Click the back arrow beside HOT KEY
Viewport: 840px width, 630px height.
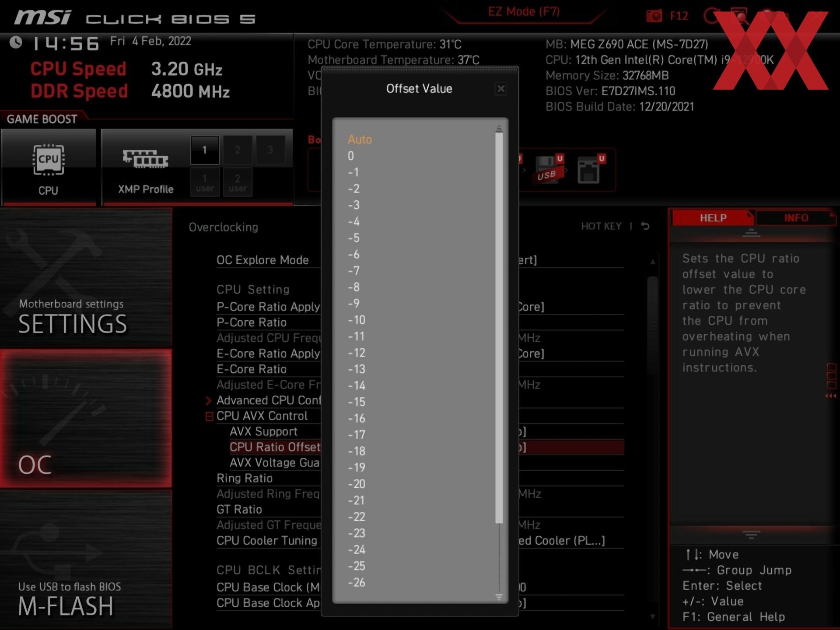(645, 226)
